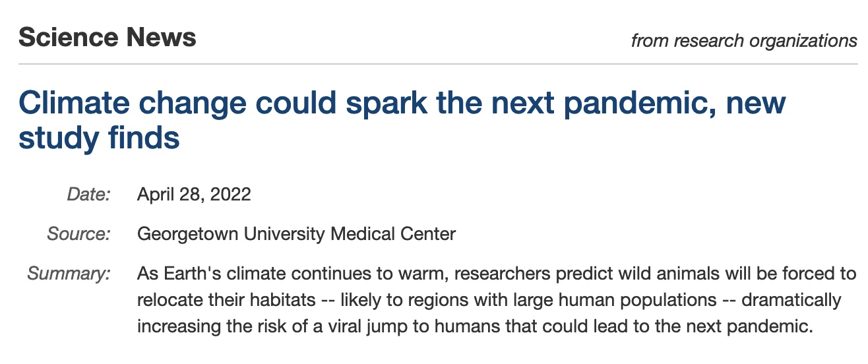868x364 pixels.
Task: Click the 'from research organizations' tagline
Action: click(x=743, y=41)
